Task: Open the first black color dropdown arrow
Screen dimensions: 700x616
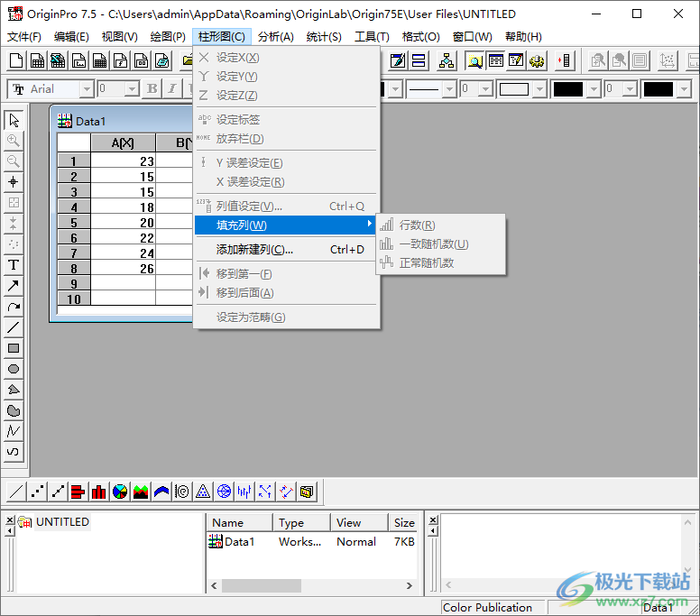Action: 594,89
